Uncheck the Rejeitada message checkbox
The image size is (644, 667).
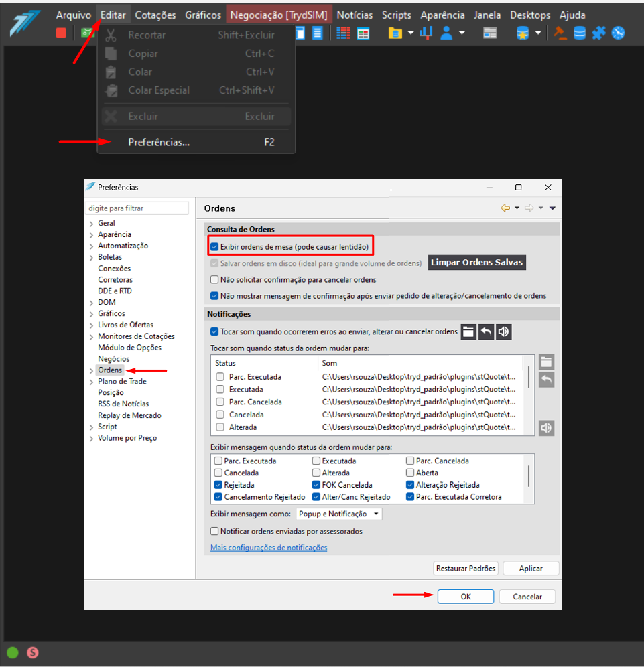click(x=218, y=484)
